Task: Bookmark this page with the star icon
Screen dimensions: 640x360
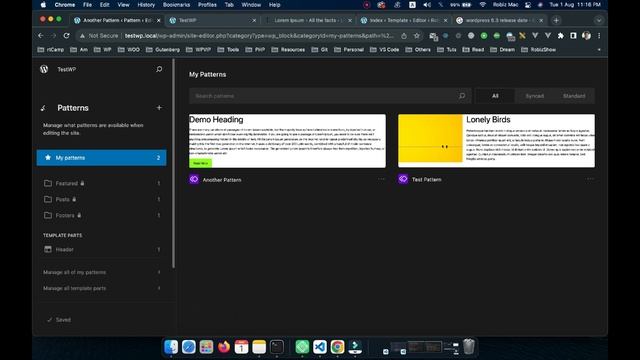Action: click(x=417, y=36)
